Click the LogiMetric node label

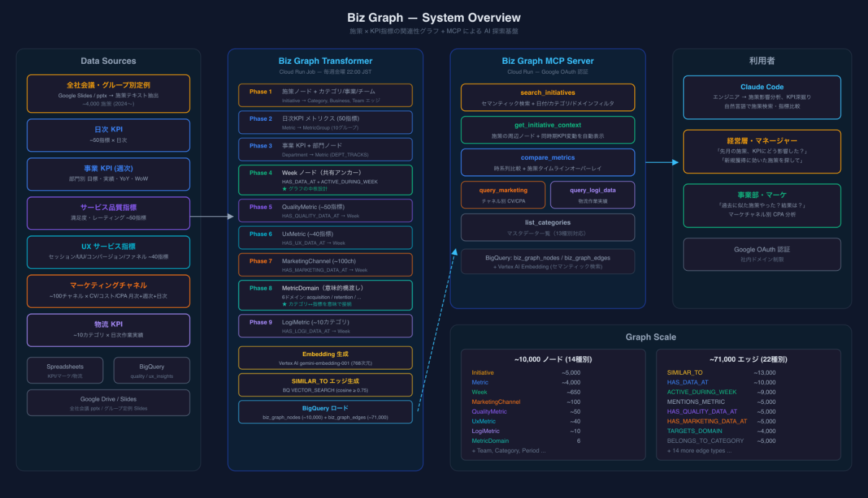485,431
